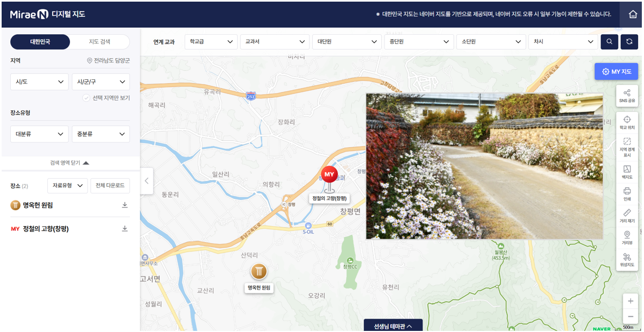Download the 명옥헌 원림 resource

[124, 205]
